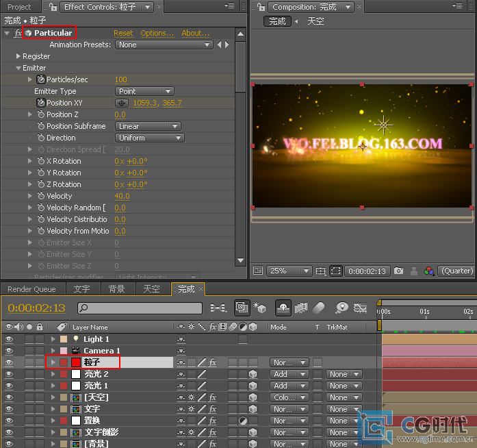
Task: Click Effect Controls scrollbar down arrow
Action: (241, 260)
